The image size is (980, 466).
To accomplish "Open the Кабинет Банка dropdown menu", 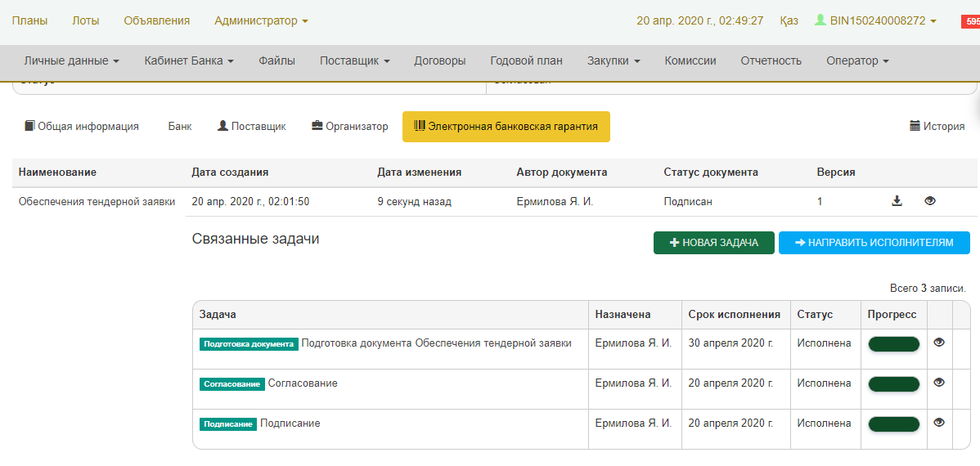I will pyautogui.click(x=189, y=60).
